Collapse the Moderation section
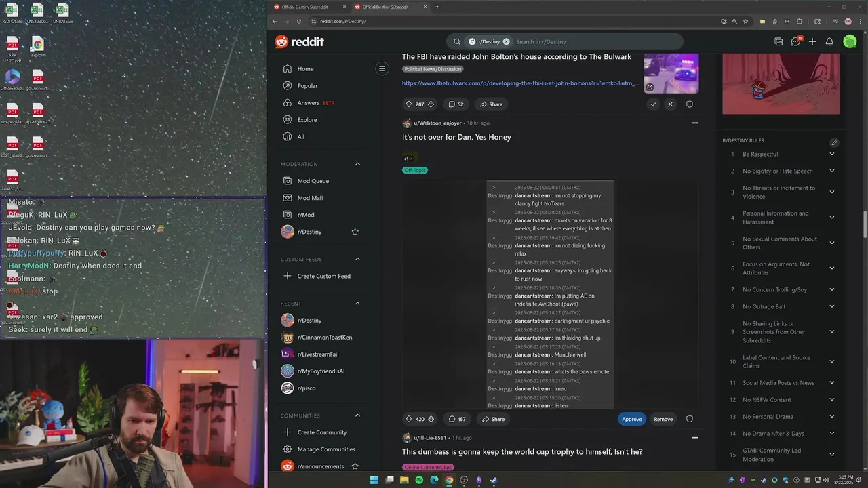This screenshot has height=488, width=868. pos(357,164)
